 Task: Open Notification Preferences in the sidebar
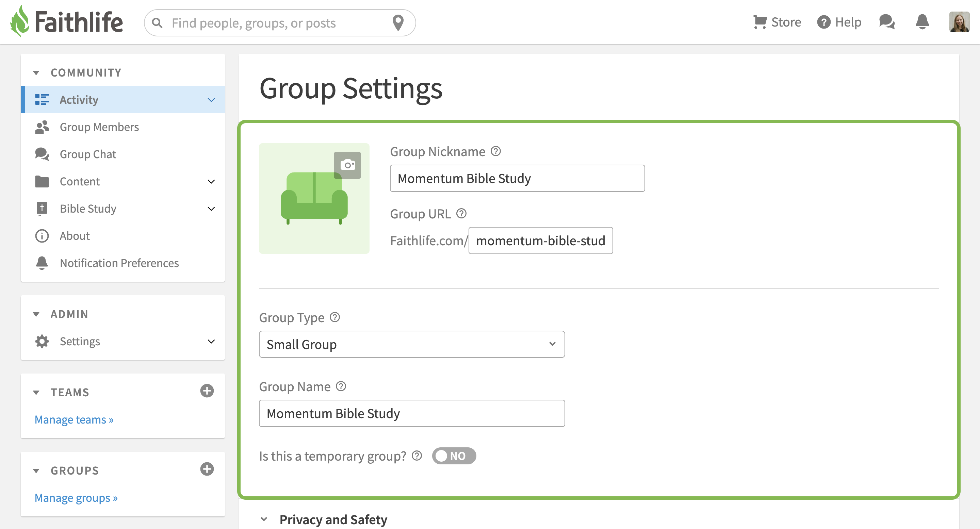[x=123, y=263]
